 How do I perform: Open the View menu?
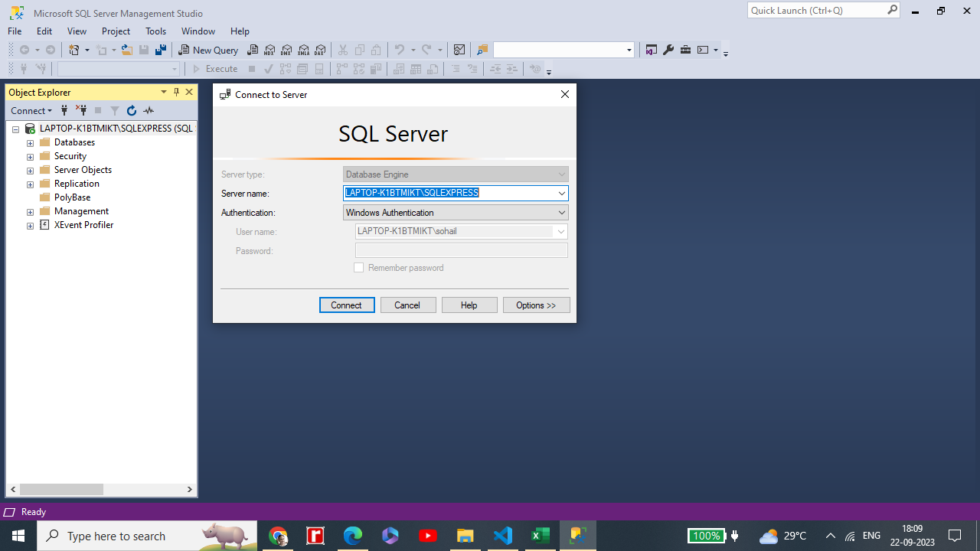pyautogui.click(x=77, y=31)
